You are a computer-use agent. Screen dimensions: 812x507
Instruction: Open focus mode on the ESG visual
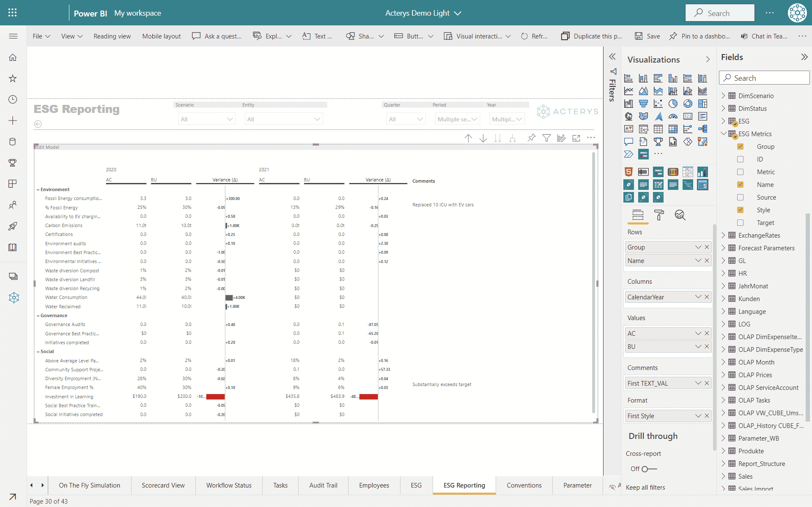pos(576,138)
